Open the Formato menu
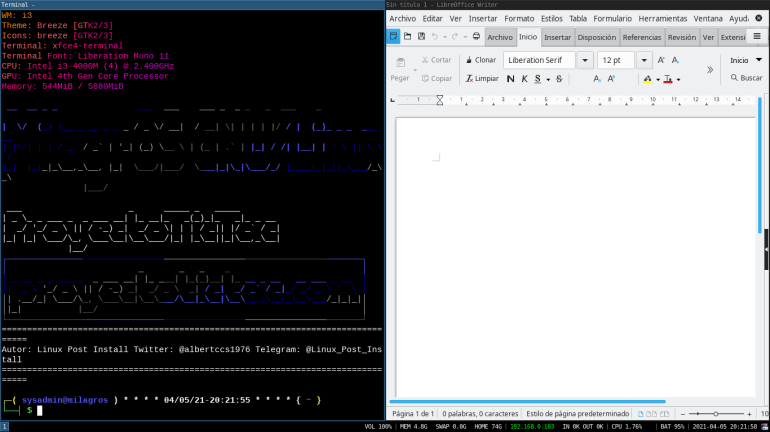 519,18
